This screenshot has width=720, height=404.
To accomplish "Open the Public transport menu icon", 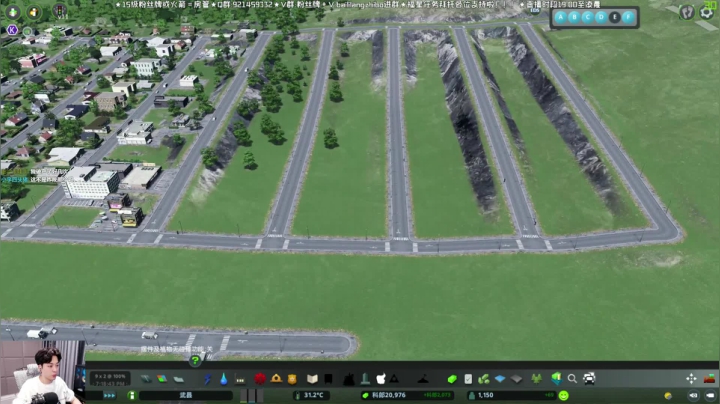I will click(x=328, y=379).
